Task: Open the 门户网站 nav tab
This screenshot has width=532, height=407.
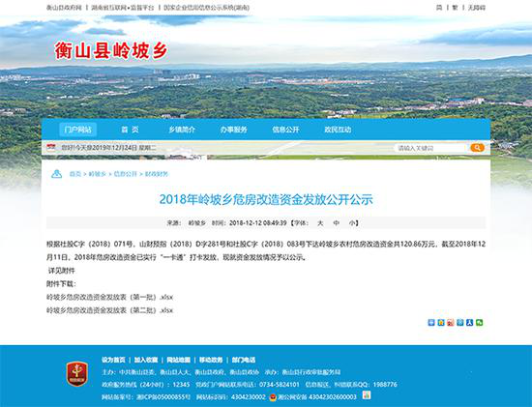Action: [x=77, y=130]
